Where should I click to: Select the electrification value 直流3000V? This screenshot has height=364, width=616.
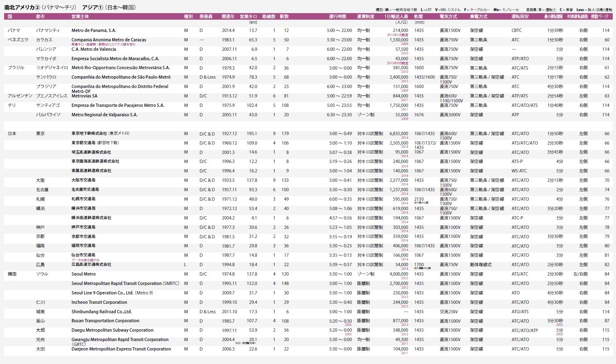(x=450, y=115)
